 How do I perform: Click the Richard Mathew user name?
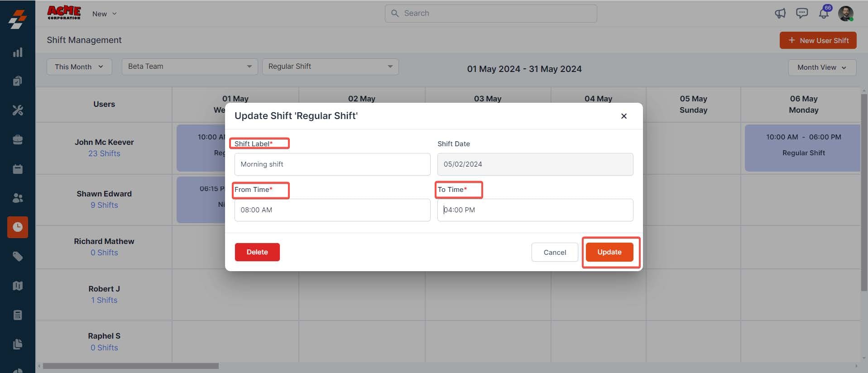(104, 241)
